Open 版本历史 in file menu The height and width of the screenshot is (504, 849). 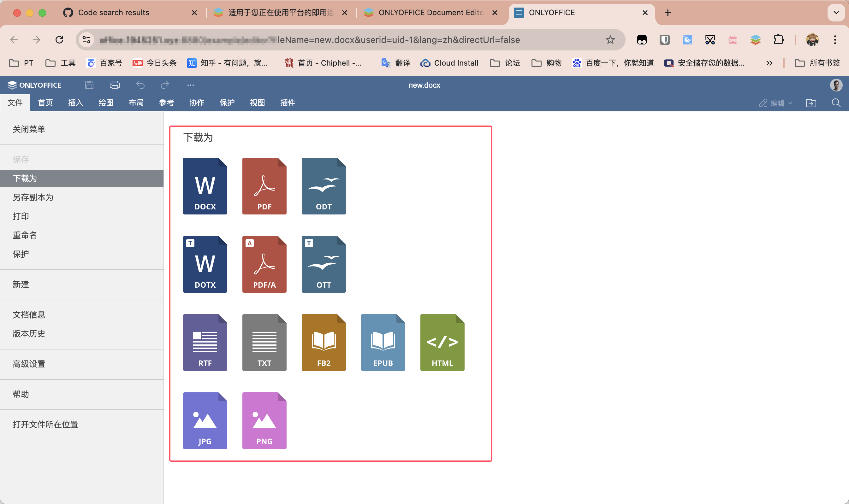coord(81,333)
